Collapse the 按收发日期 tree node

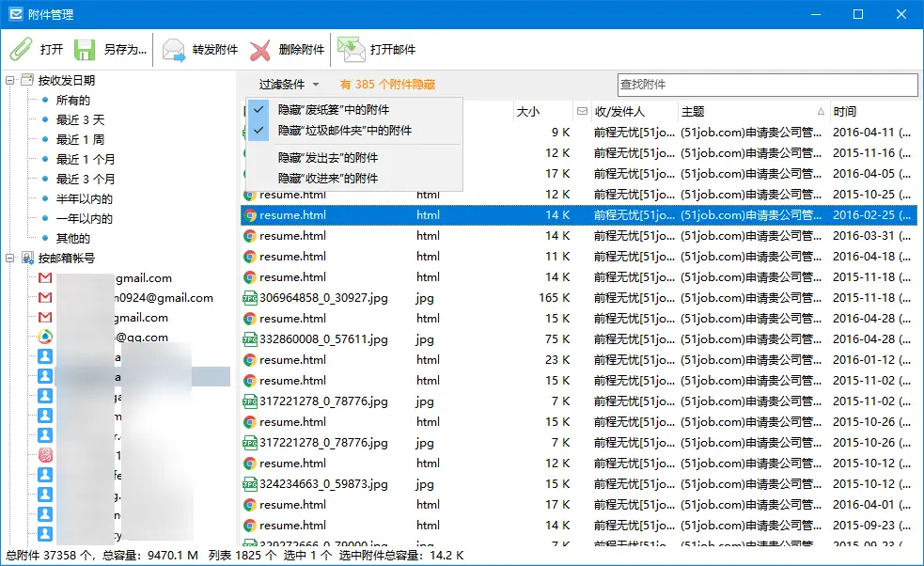click(10, 80)
